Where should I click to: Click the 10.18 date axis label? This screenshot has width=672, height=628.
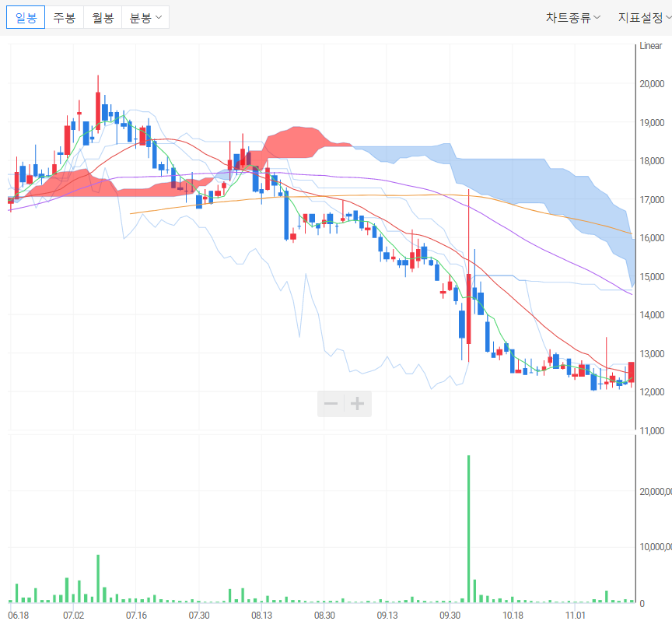coord(513,615)
